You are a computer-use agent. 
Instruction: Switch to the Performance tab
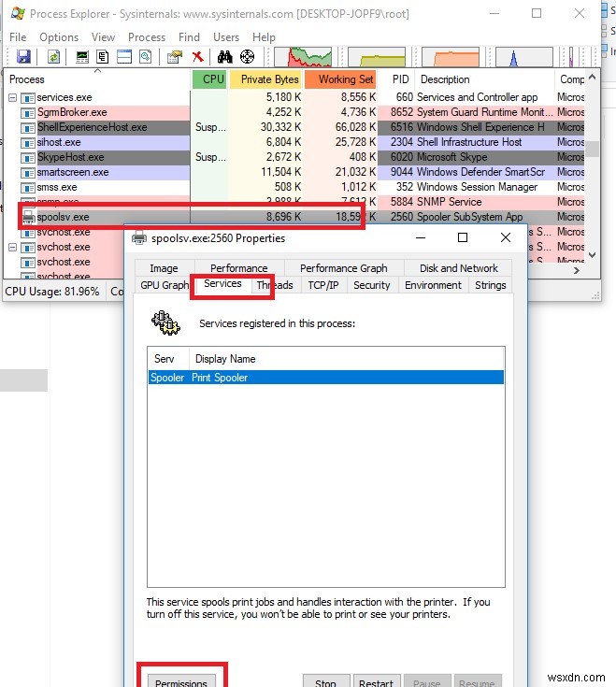(x=239, y=268)
